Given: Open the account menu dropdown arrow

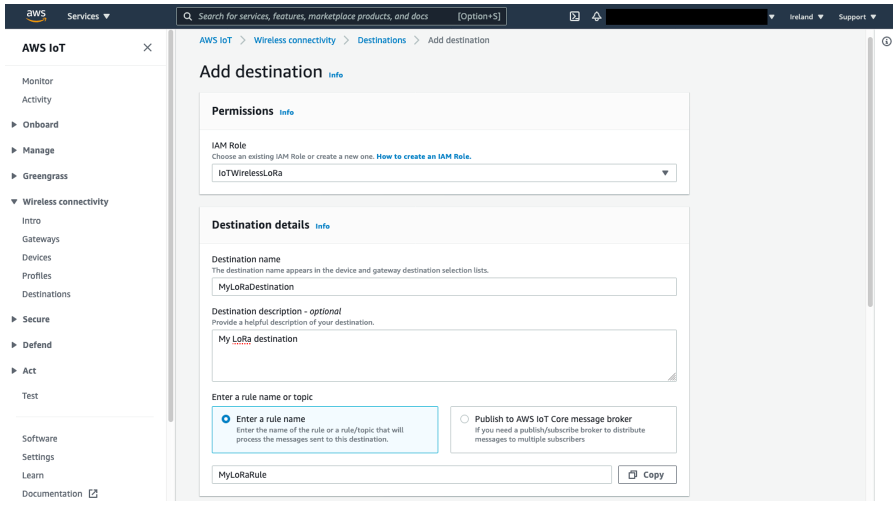Looking at the screenshot, I should tap(772, 17).
